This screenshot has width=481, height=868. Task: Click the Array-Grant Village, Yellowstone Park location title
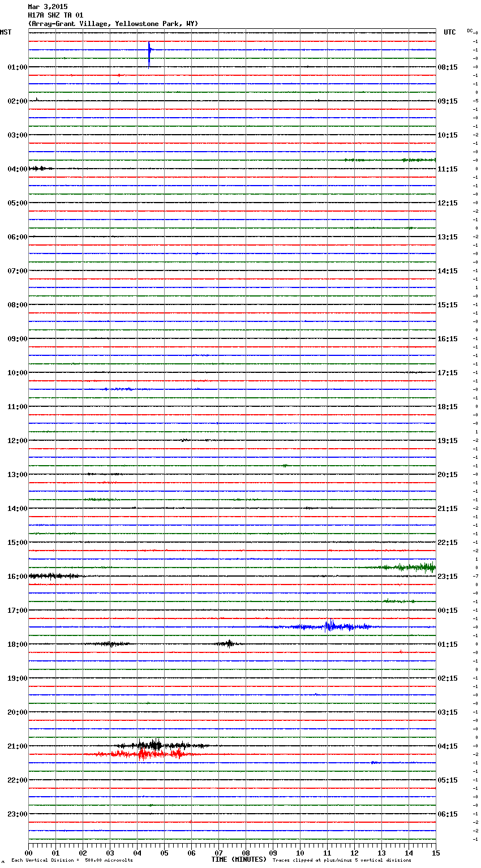[x=113, y=24]
